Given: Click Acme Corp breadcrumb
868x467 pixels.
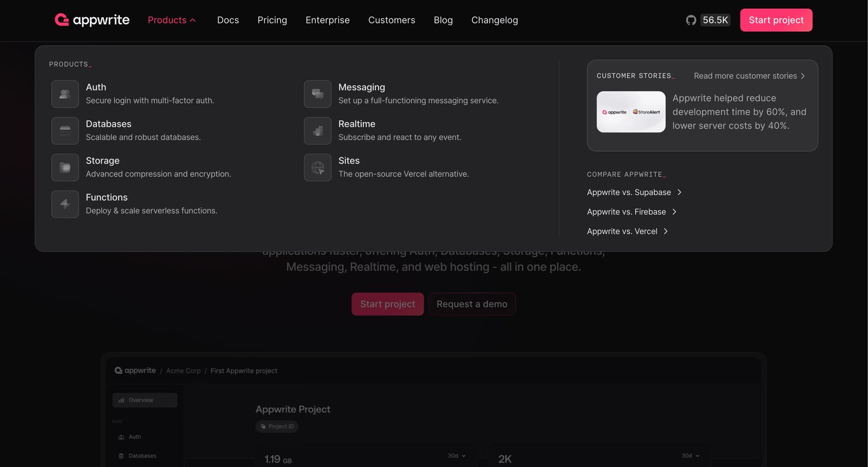Looking at the screenshot, I should click(x=183, y=371).
